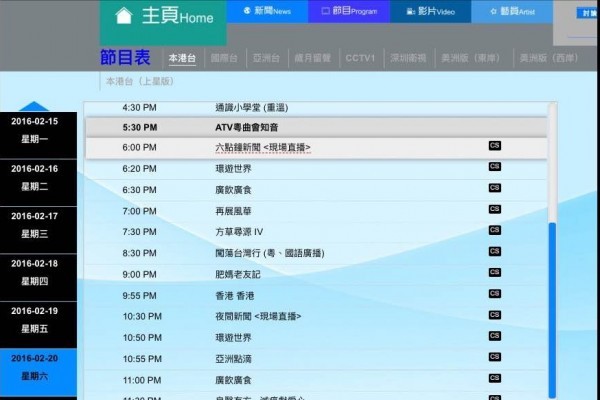Image resolution: width=600 pixels, height=400 pixels.
Task: Open 六點鐘新聞 <現場直播> program listing
Action: (x=263, y=147)
